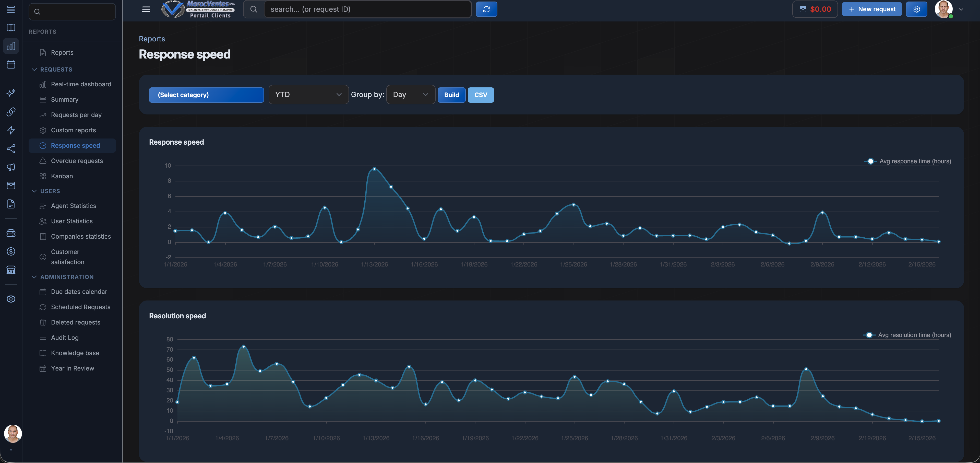Go to Agent Statistics in the sidebar
This screenshot has width=980, height=463.
pos(74,206)
